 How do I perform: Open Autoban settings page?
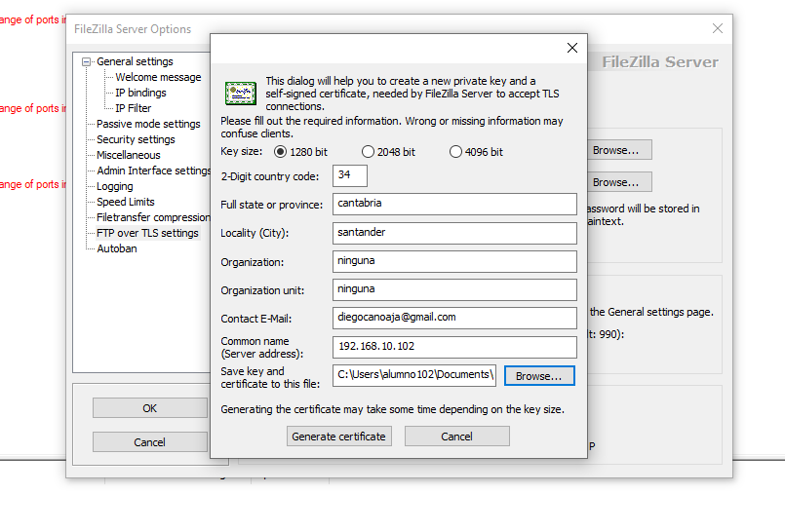coord(117,248)
